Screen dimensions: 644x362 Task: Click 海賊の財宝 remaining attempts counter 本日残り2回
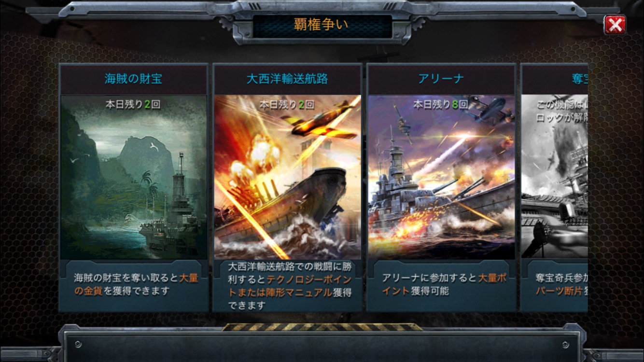click(x=133, y=105)
